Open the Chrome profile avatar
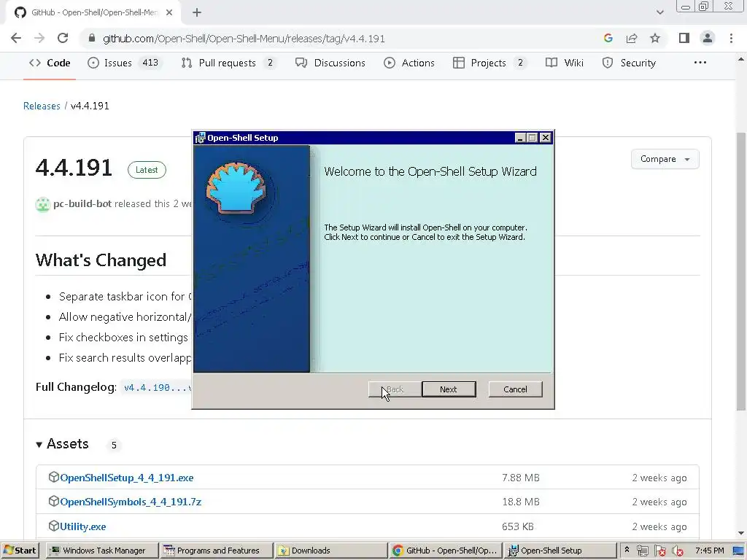Screen dimensions: 747x560 click(x=708, y=38)
